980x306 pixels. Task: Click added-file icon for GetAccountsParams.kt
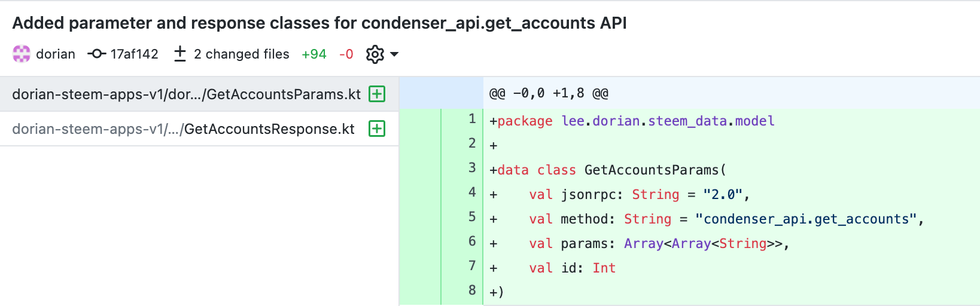click(377, 94)
